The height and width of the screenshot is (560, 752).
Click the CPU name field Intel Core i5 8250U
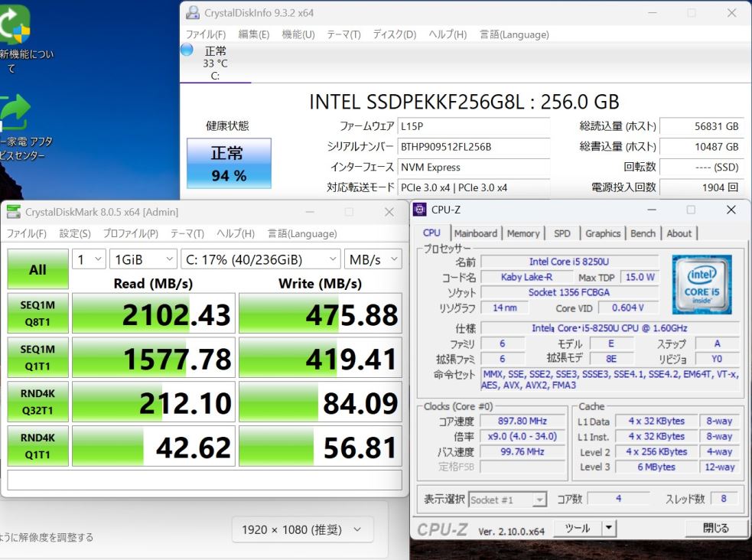569,262
